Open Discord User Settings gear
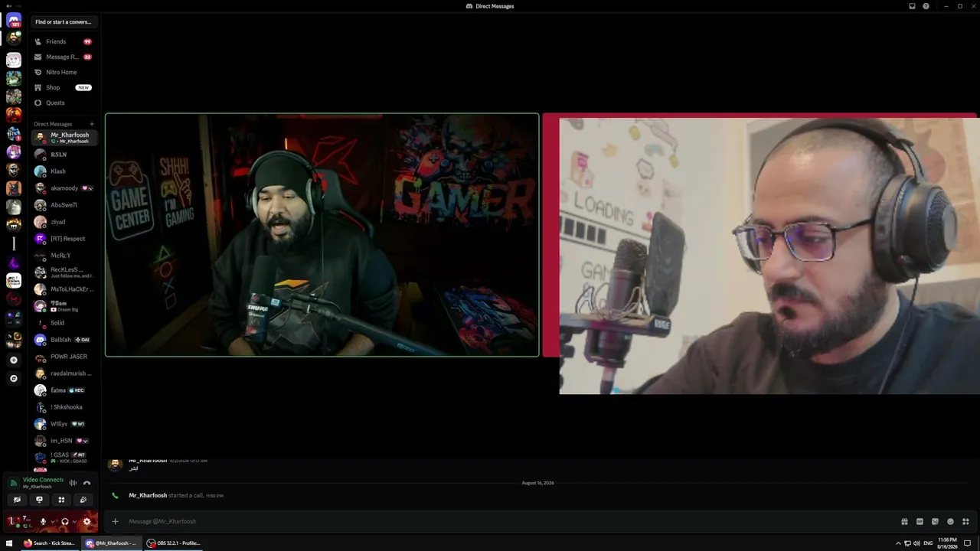This screenshot has width=980, height=551. 87,522
